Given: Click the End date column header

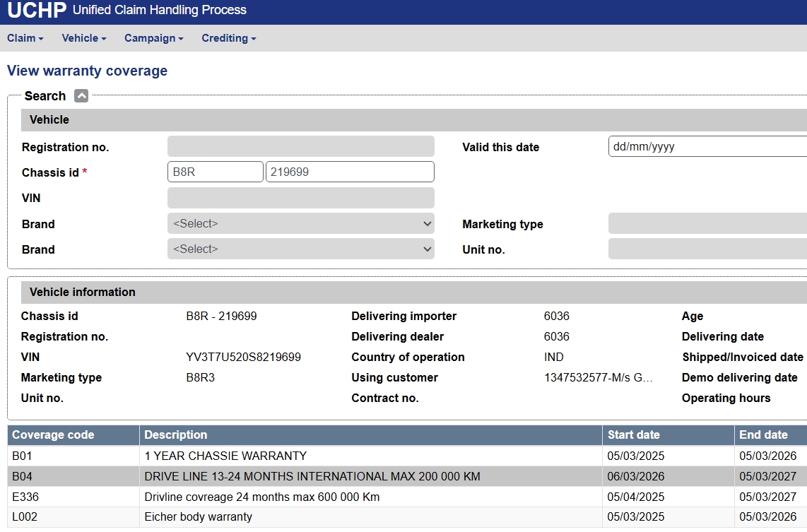Looking at the screenshot, I should point(771,435).
